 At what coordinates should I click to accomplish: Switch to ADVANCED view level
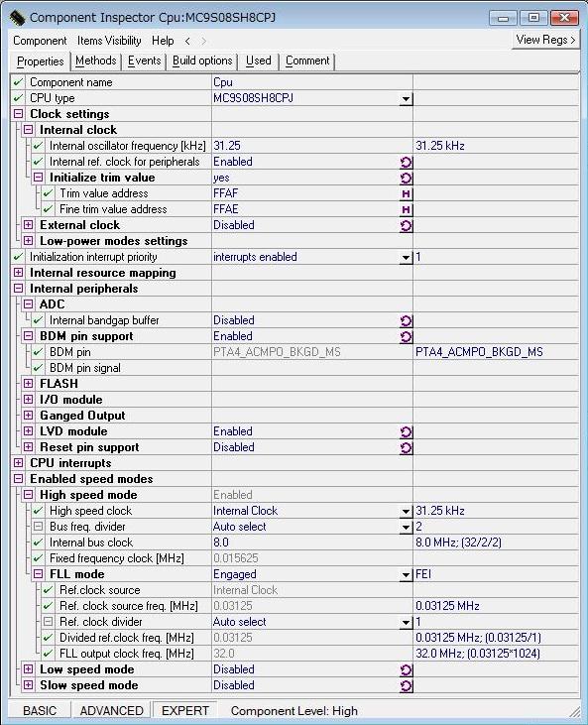click(x=111, y=711)
